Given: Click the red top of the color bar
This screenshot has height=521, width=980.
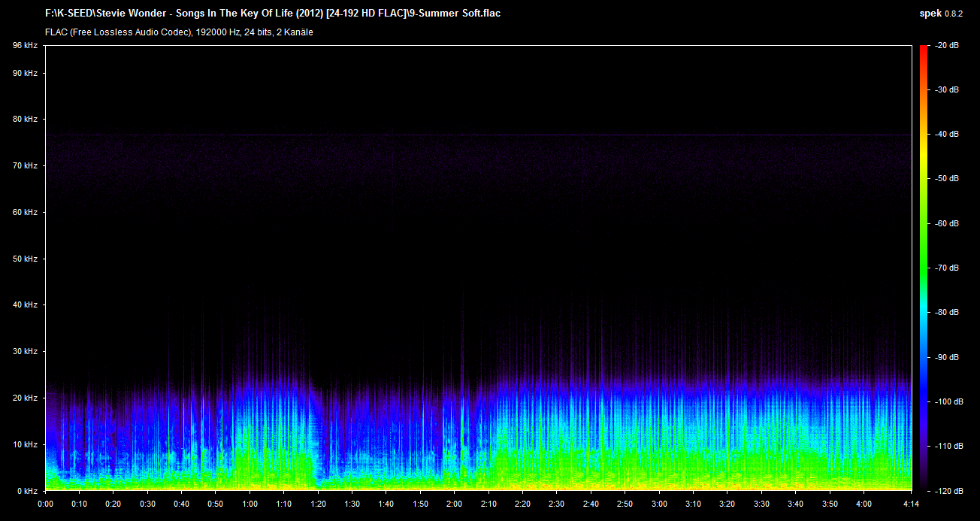Looking at the screenshot, I should (923, 50).
